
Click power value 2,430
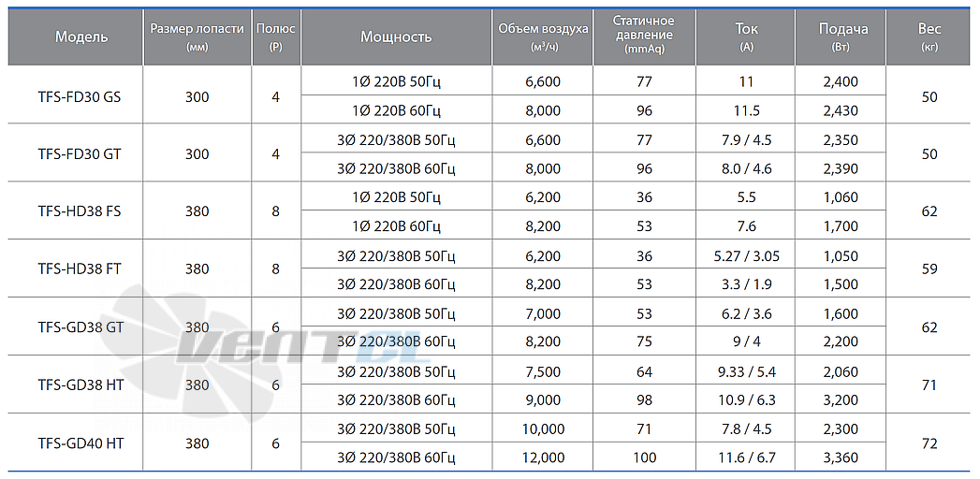tap(841, 110)
